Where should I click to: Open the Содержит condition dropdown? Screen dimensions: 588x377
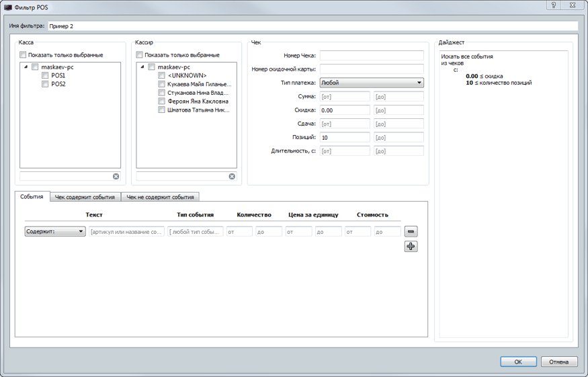coord(55,231)
